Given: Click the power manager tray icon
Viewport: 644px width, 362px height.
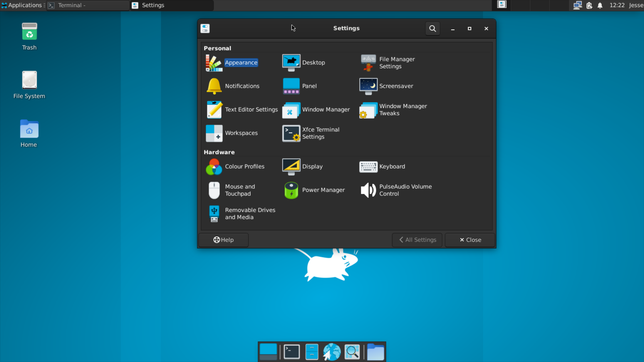Looking at the screenshot, I should tap(589, 5).
